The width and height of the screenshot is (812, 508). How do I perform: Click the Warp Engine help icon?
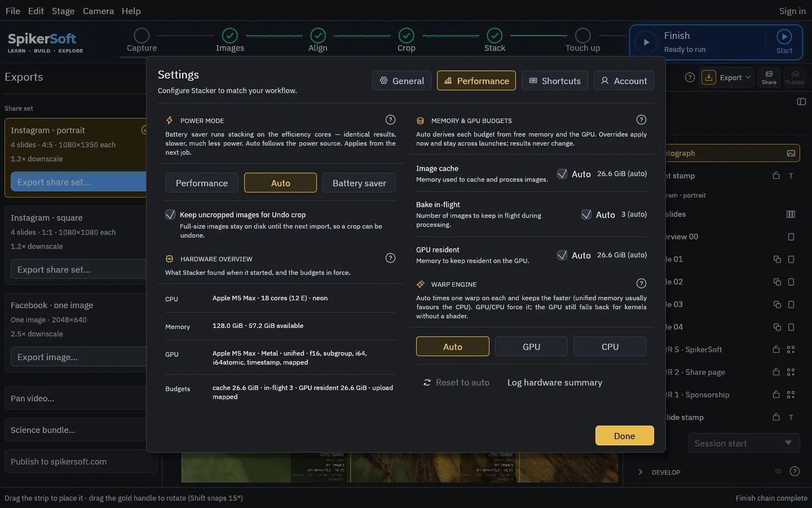pyautogui.click(x=641, y=283)
